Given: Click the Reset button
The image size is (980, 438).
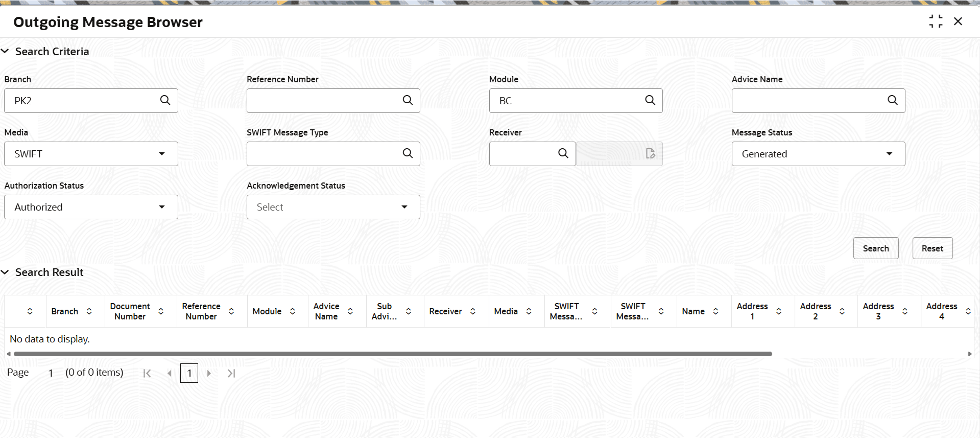Looking at the screenshot, I should 933,248.
